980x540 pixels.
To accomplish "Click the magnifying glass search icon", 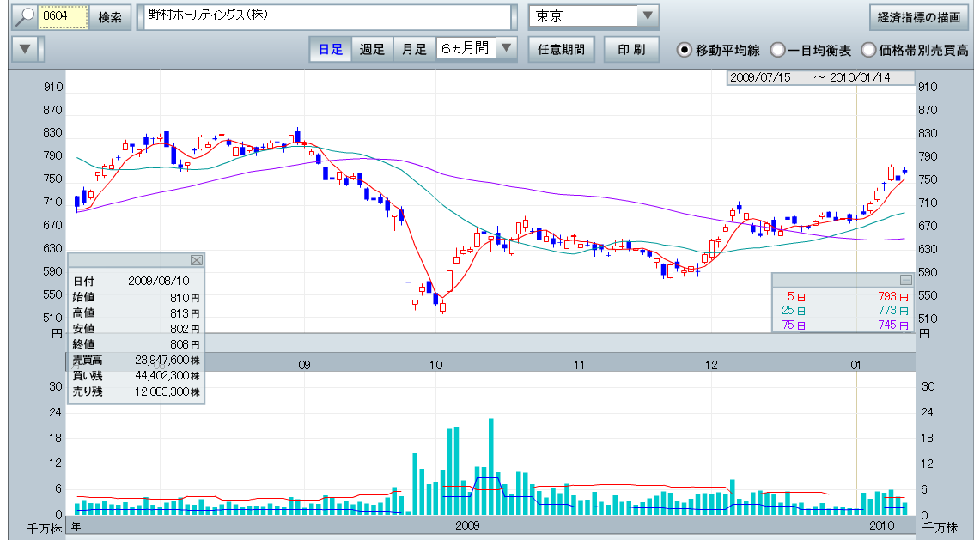I will click(x=26, y=17).
